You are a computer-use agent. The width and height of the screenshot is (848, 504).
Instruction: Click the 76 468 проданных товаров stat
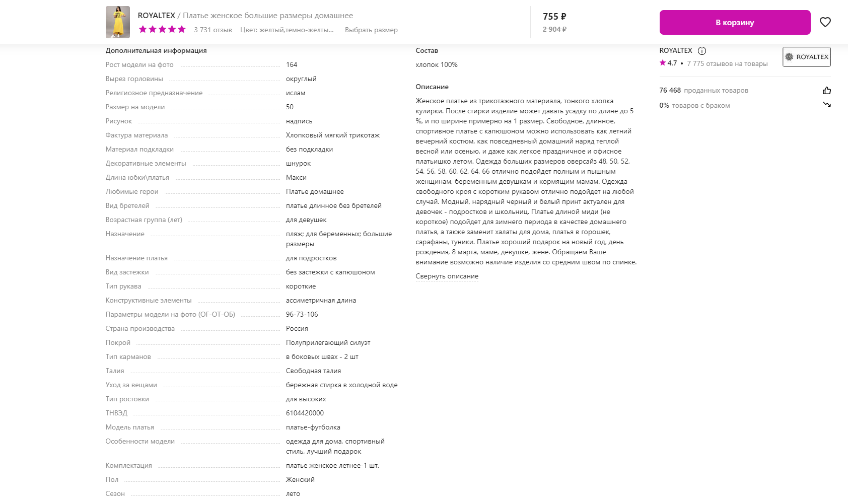pyautogui.click(x=703, y=90)
